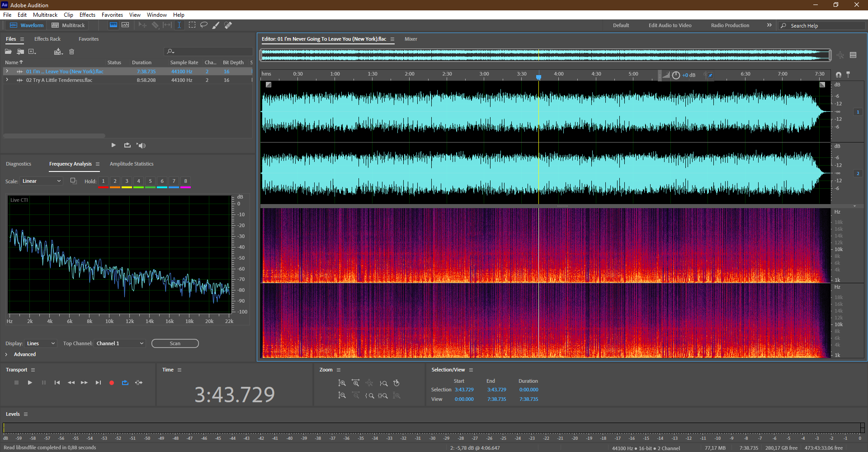Toggle Show Spectral Pitch Display

[125, 25]
